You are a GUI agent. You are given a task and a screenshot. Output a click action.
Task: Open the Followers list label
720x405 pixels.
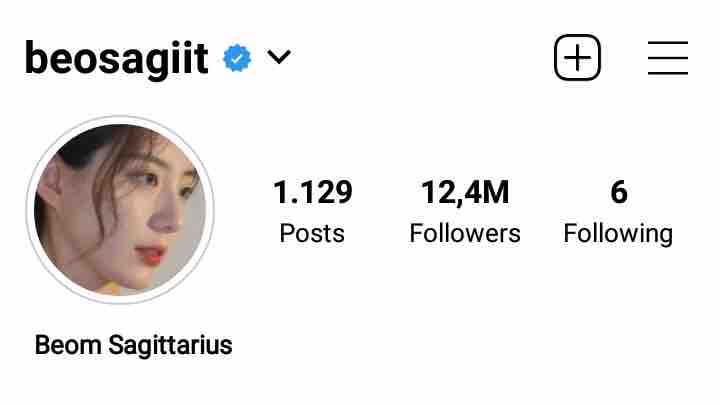point(465,233)
